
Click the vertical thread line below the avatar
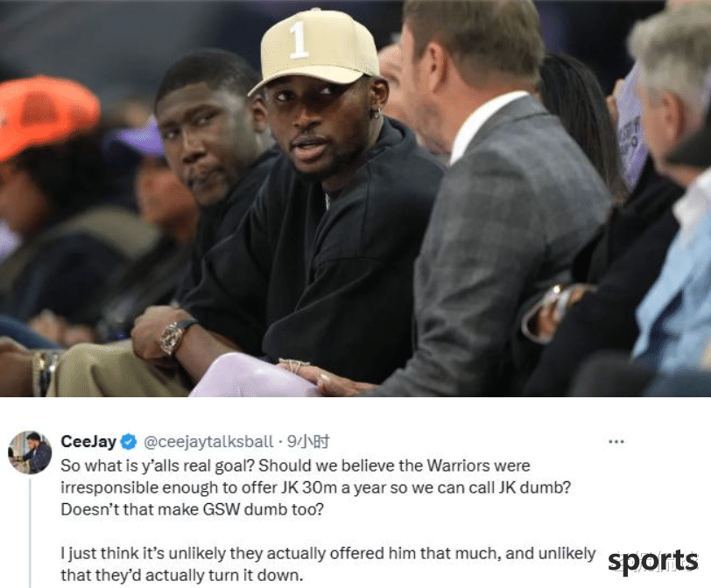(x=31, y=532)
